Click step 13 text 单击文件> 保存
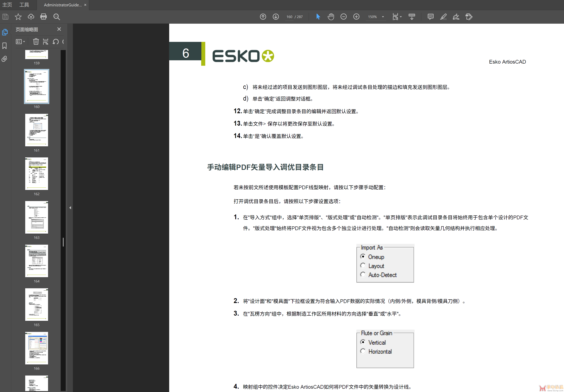The width and height of the screenshot is (564, 392). [260, 124]
